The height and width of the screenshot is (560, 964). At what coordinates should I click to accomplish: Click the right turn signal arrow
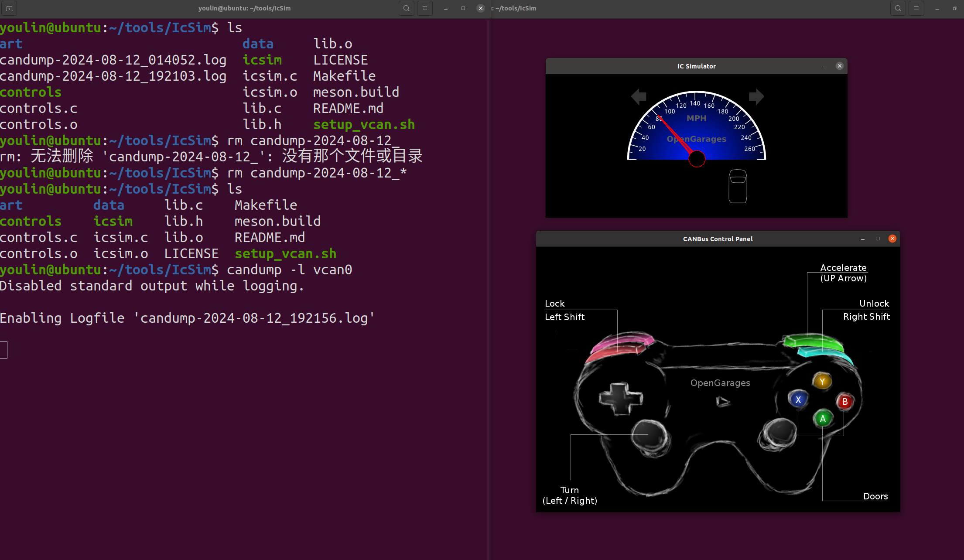(x=756, y=96)
